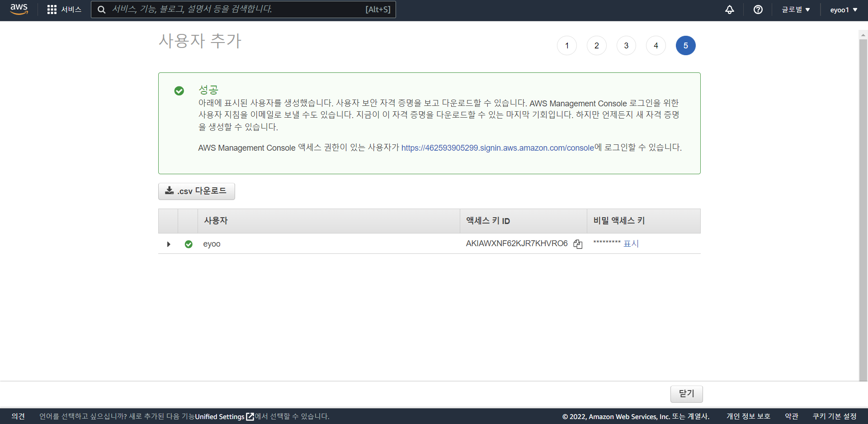Go to step 4 of wizard

pyautogui.click(x=656, y=46)
